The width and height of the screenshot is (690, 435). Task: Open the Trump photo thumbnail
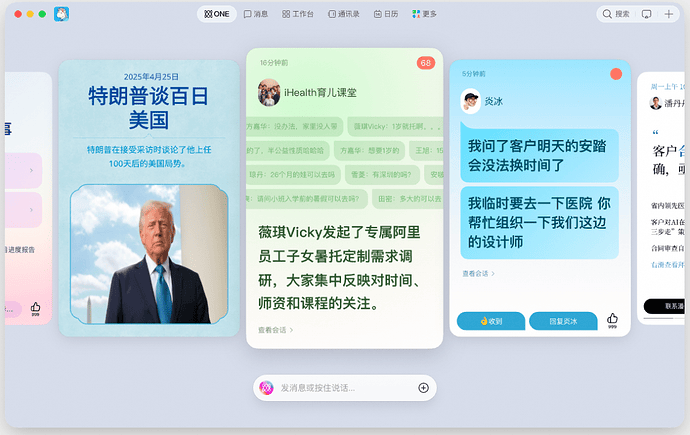click(x=149, y=254)
